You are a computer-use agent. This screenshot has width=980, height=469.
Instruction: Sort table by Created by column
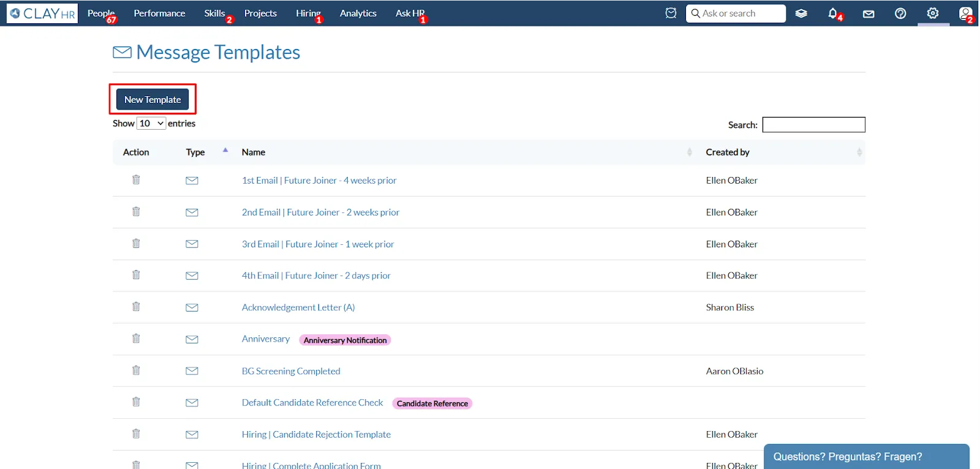[x=783, y=152]
